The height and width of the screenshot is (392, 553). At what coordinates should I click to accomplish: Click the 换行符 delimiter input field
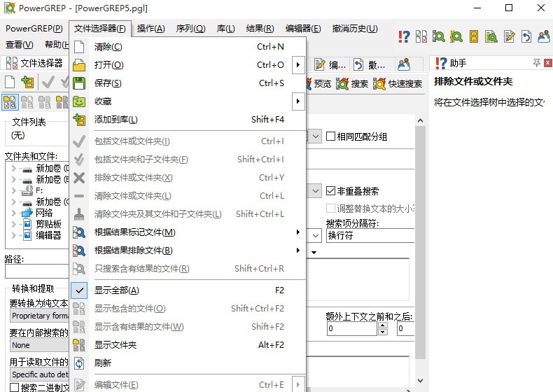(370, 235)
